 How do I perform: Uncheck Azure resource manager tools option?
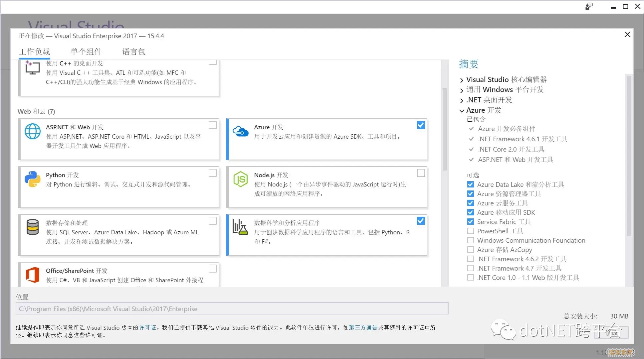coord(470,194)
